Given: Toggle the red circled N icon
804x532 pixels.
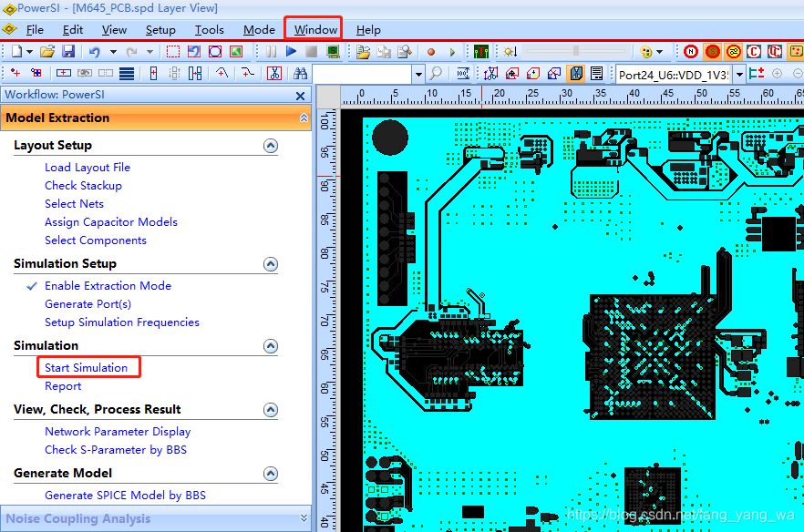Looking at the screenshot, I should 691,51.
